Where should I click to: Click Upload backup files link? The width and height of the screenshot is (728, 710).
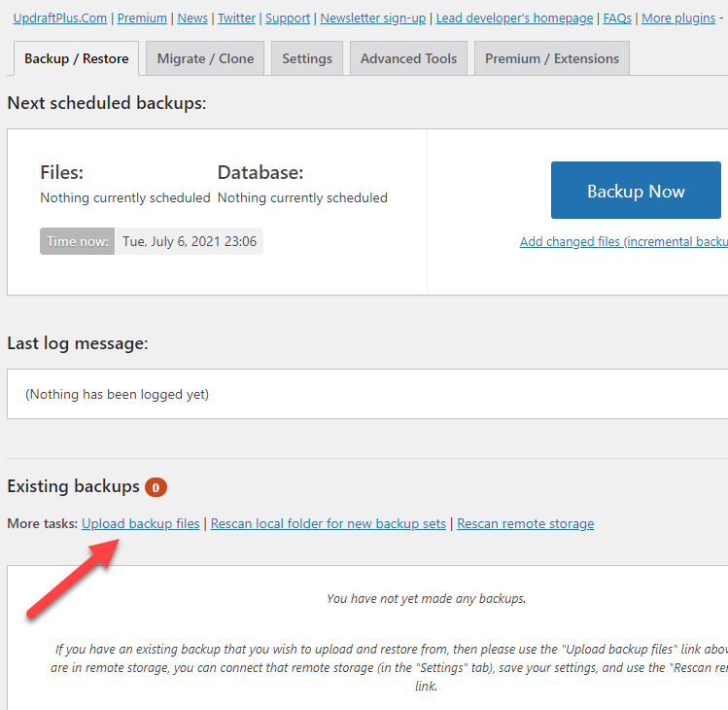[140, 523]
